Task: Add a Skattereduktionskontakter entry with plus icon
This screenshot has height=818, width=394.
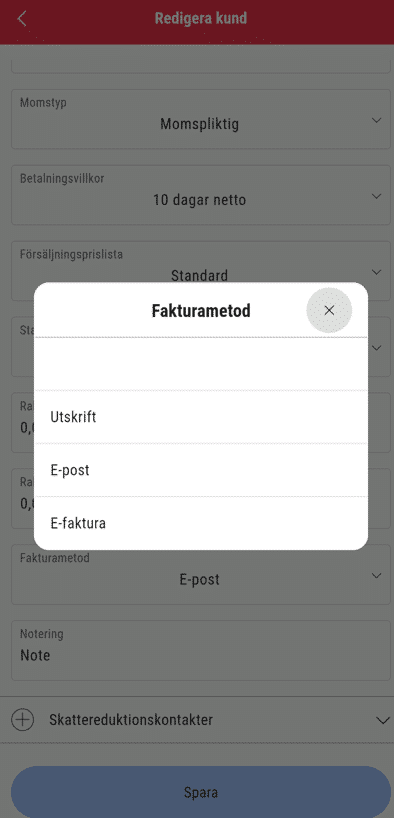Action: click(x=22, y=720)
